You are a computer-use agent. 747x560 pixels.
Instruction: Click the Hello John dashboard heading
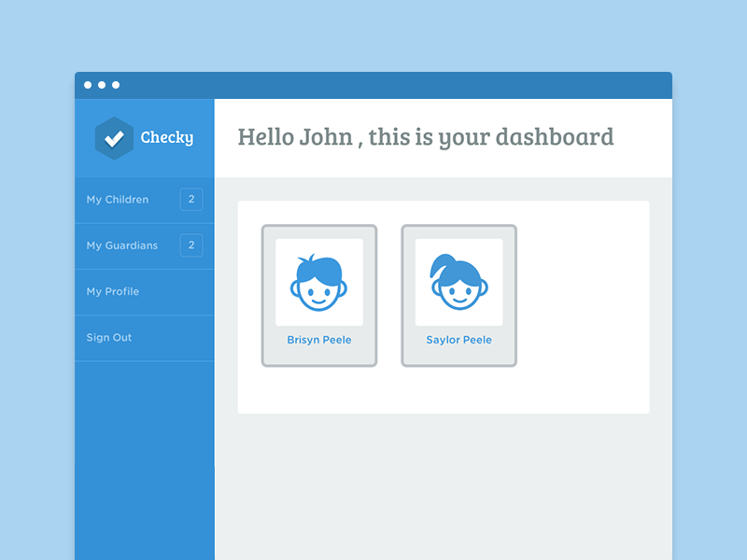(426, 137)
